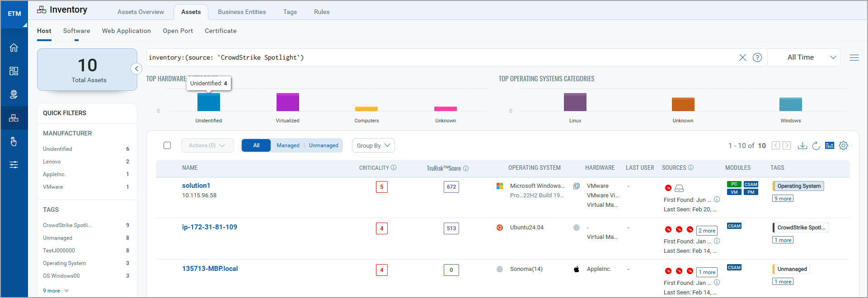
Task: Filter by Lenovo manufacturer
Action: 52,162
